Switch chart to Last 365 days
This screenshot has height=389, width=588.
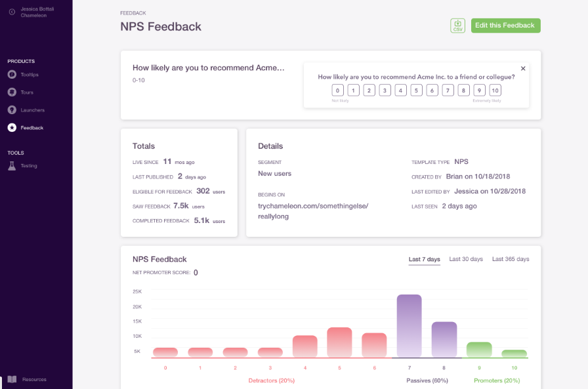[x=511, y=259]
